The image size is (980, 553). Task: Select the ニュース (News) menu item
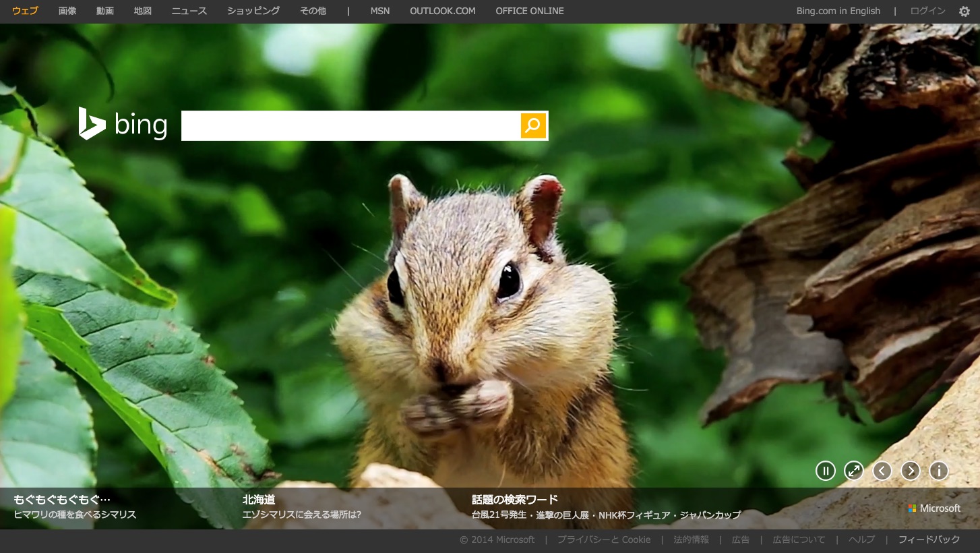point(189,11)
